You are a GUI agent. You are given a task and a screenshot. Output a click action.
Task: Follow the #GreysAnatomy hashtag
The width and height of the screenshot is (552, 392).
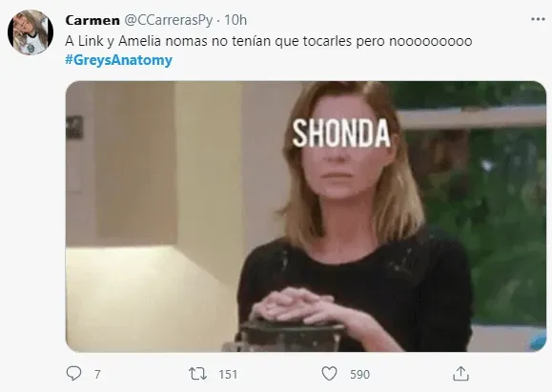point(118,60)
